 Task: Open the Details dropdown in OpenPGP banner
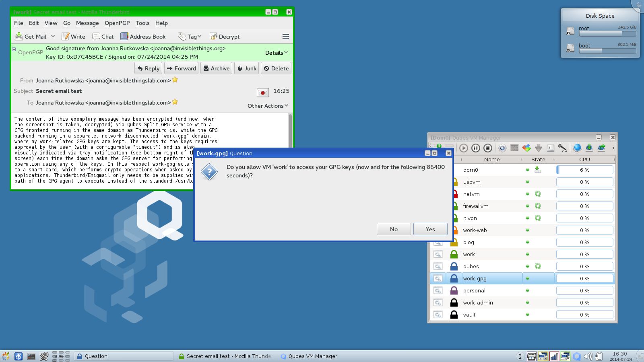[277, 53]
